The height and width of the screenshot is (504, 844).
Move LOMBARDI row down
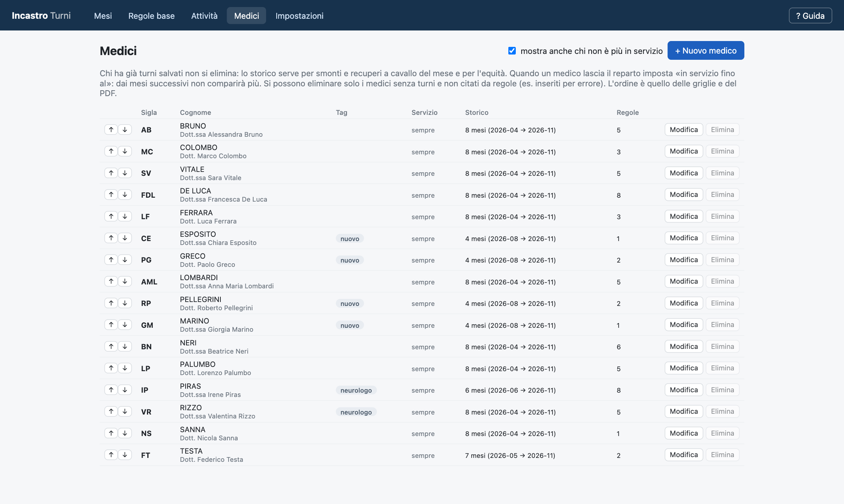[x=125, y=281]
